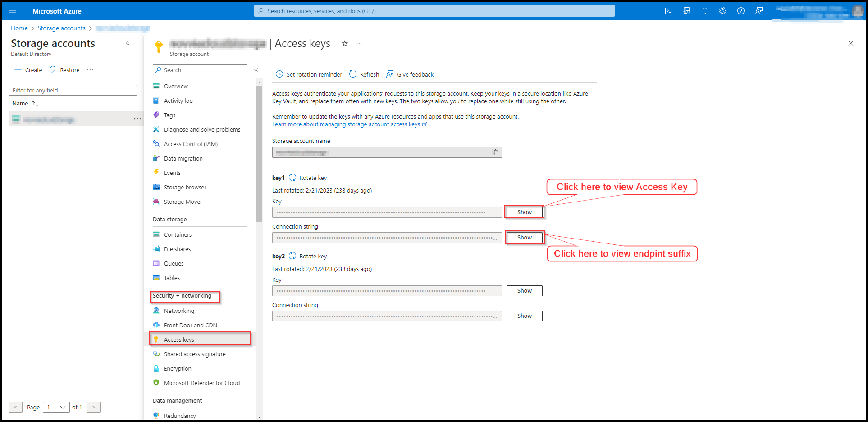Go to Storage accounts breadcrumb

click(61, 28)
